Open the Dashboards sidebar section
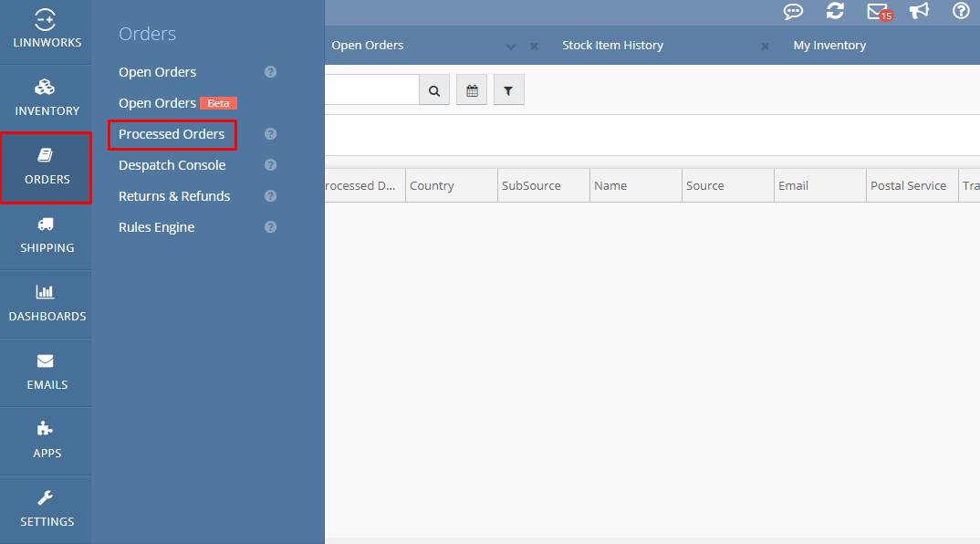 (x=46, y=305)
